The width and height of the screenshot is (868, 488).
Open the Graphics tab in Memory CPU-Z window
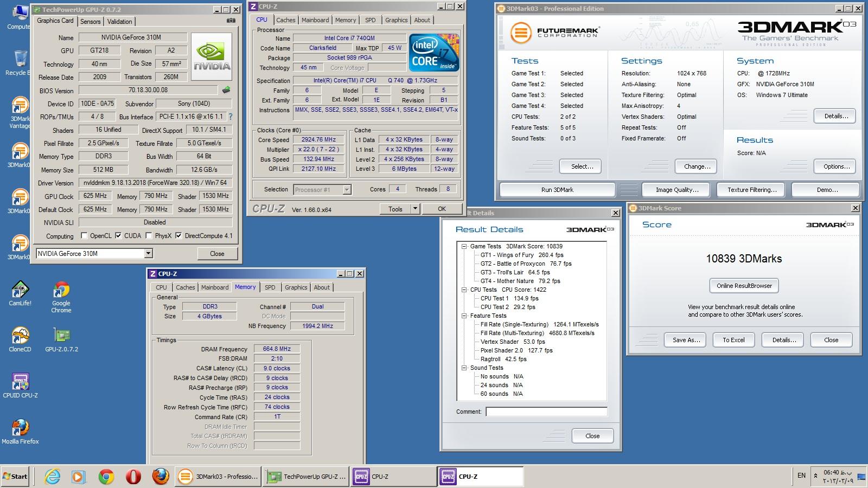coord(296,287)
